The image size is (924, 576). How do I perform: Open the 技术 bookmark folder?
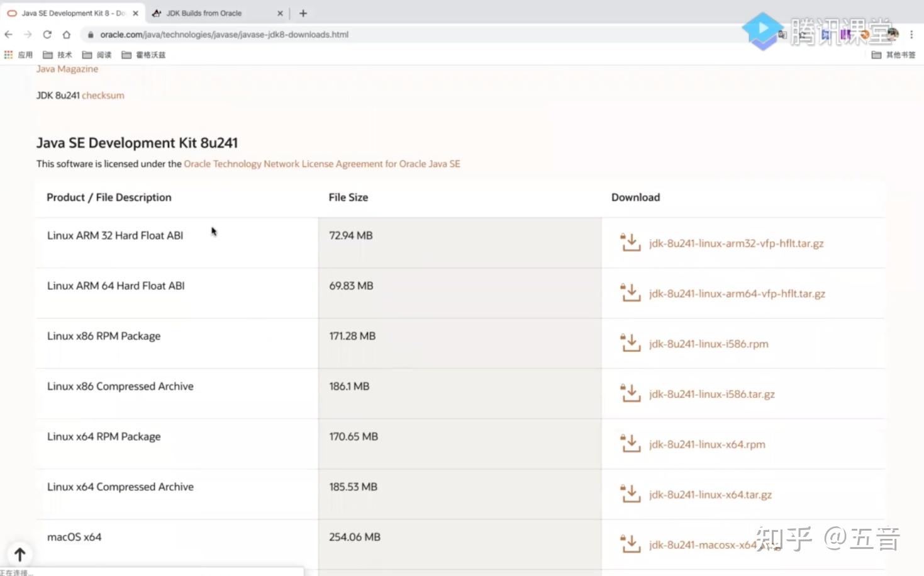[57, 55]
